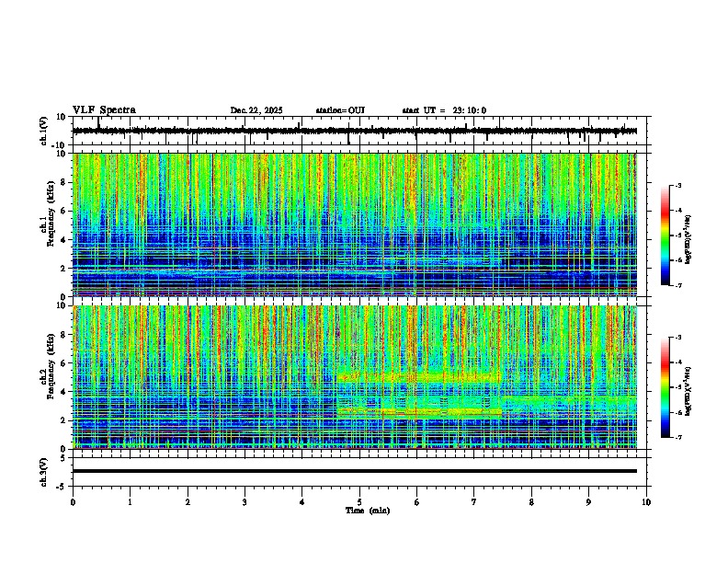728x563 pixels.
Task: Click the "6" kHz tick label on ch.2 frequency axis
Action: (x=64, y=363)
